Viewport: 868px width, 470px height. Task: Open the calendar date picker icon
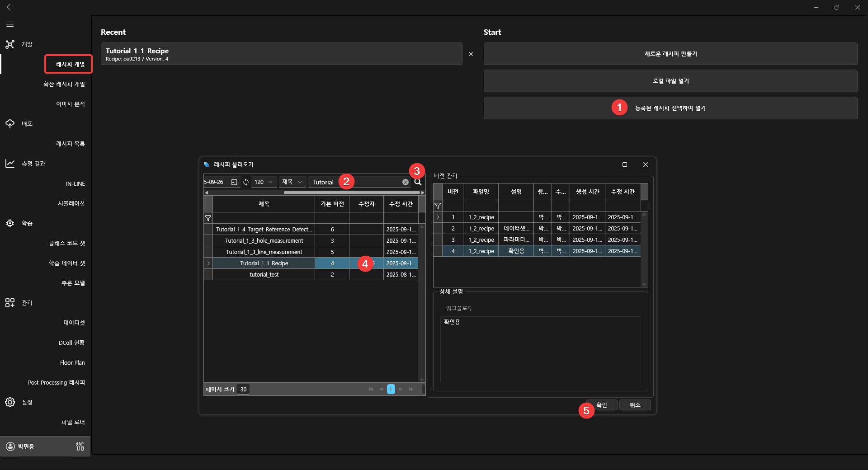coord(234,182)
